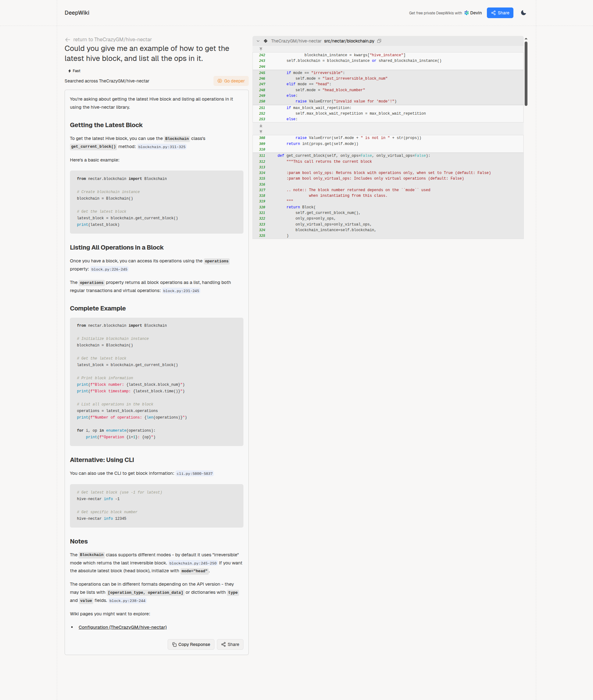Open the block.py:238-244 reference

tap(127, 601)
